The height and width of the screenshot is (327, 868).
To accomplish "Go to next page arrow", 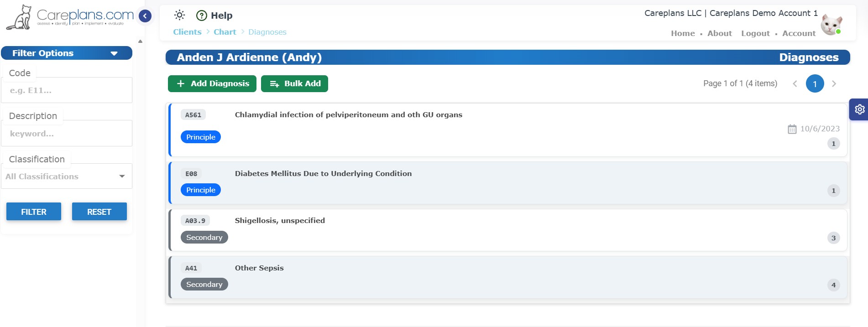I will (x=834, y=84).
